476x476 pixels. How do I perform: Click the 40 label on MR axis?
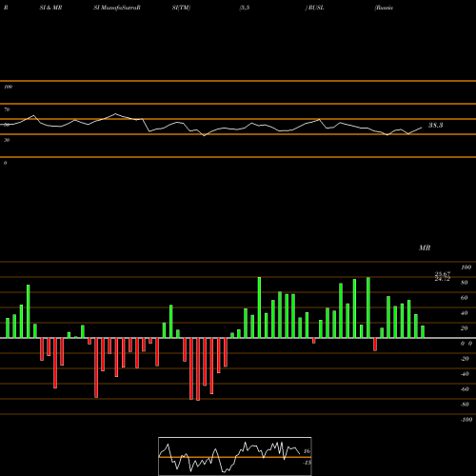tap(464, 313)
